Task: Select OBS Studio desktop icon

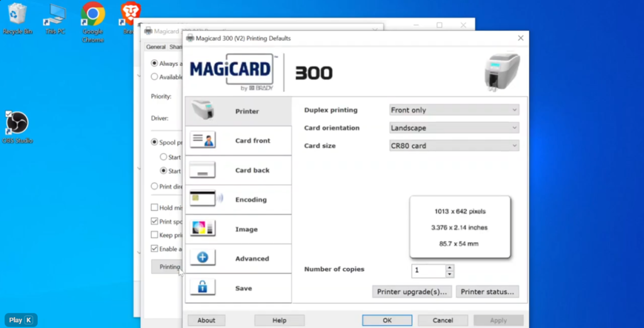Action: (x=17, y=123)
